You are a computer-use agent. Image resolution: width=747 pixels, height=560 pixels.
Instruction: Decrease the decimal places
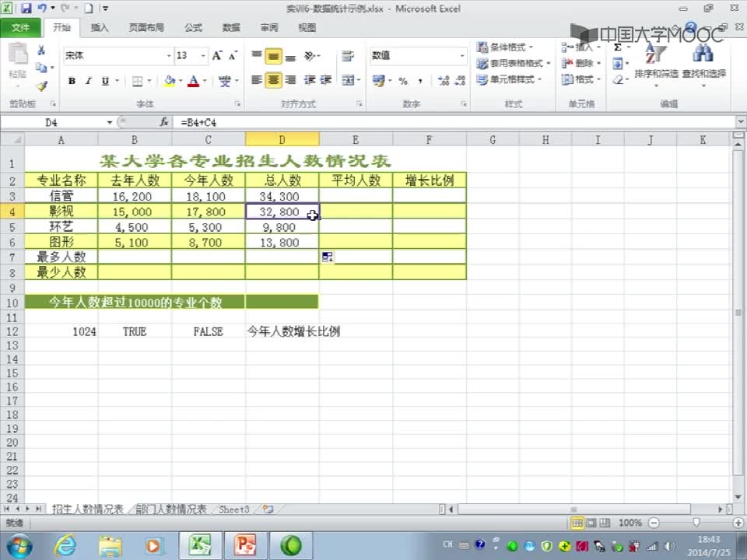pyautogui.click(x=460, y=80)
